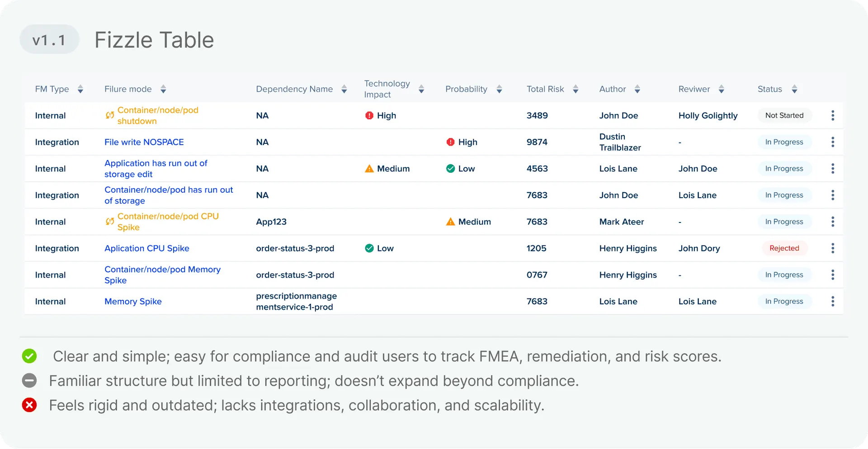Sort by Technology Impact column arrows
Image resolution: width=868 pixels, height=449 pixels.
(421, 89)
